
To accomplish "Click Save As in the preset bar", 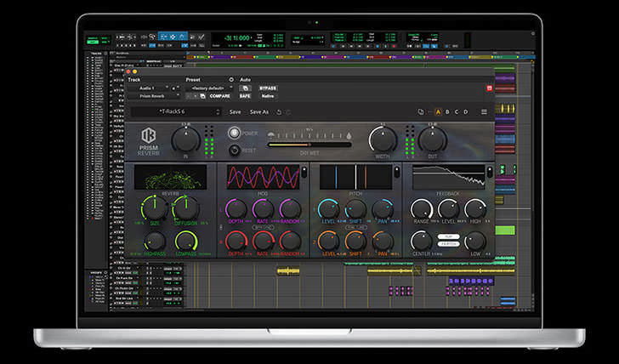I will click(259, 112).
